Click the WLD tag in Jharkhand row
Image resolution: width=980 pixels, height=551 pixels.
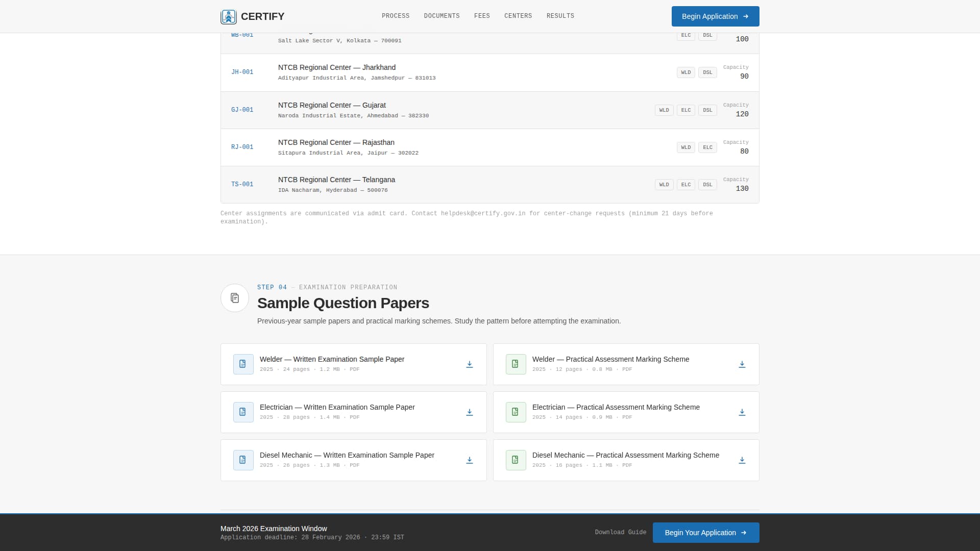click(685, 72)
